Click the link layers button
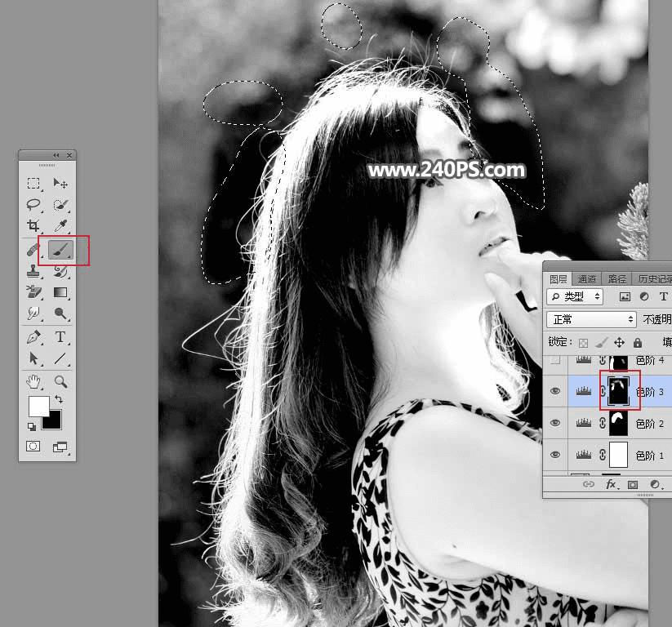The height and width of the screenshot is (627, 672). point(589,484)
